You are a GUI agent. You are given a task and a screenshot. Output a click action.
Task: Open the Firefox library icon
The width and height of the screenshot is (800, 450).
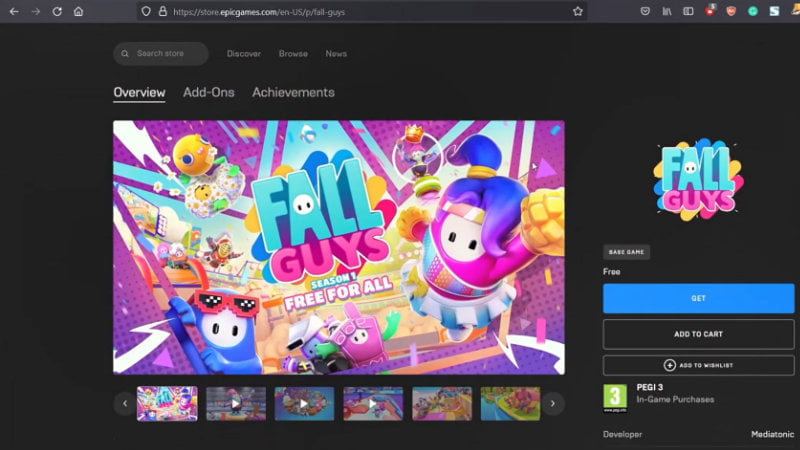[667, 11]
